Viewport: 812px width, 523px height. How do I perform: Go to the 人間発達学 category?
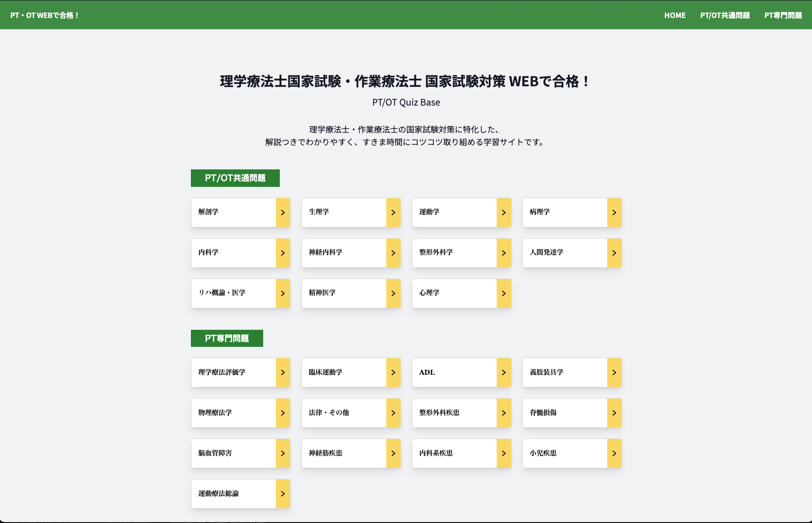pos(572,253)
